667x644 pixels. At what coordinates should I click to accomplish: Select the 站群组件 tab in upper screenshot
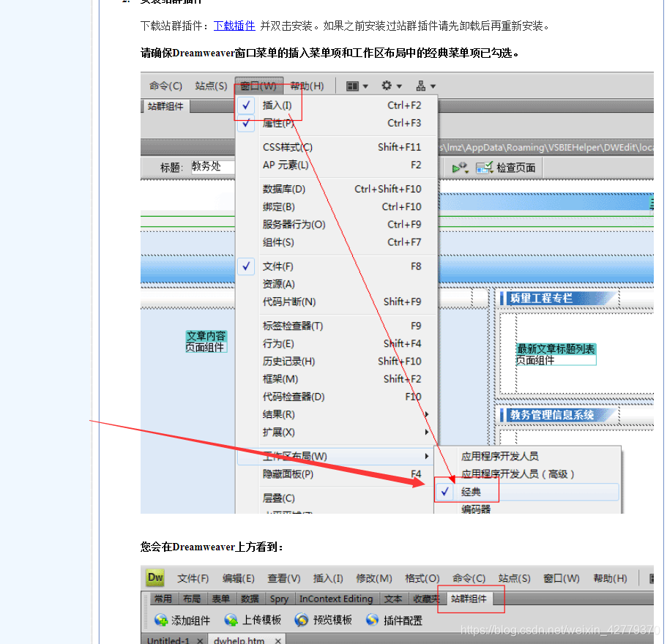[x=165, y=106]
